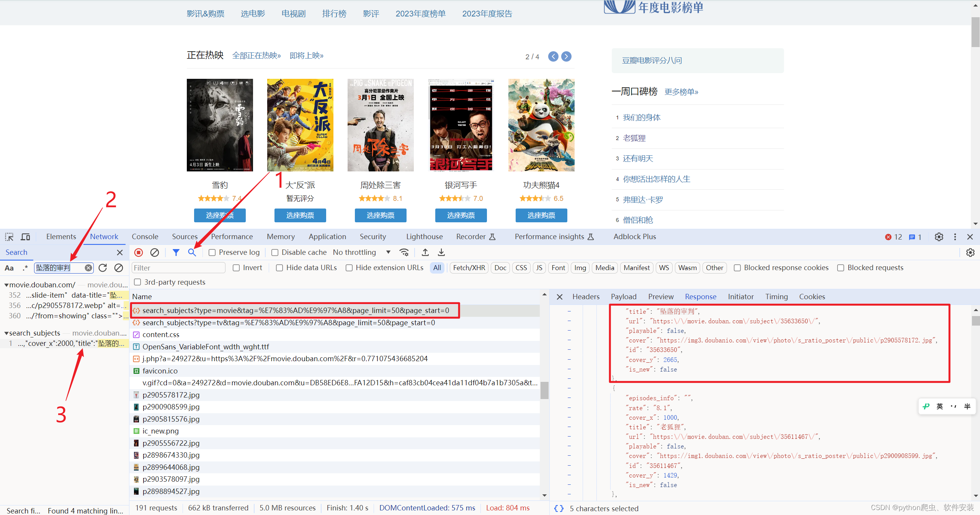
Task: Toggle device toolbar icon
Action: tap(25, 237)
